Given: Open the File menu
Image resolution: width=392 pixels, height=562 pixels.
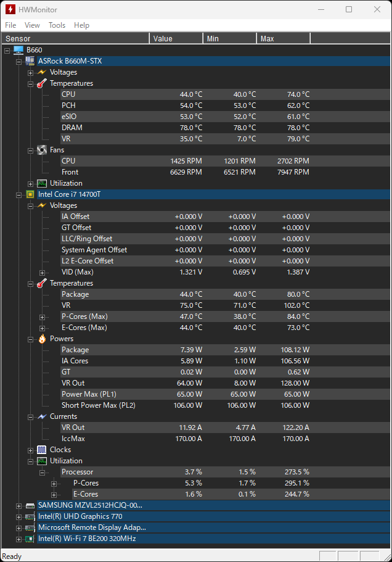Looking at the screenshot, I should click(x=10, y=25).
